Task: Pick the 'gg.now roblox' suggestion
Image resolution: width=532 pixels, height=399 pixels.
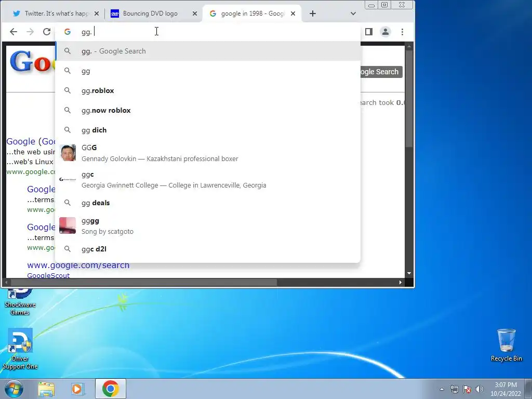Action: coord(208,111)
